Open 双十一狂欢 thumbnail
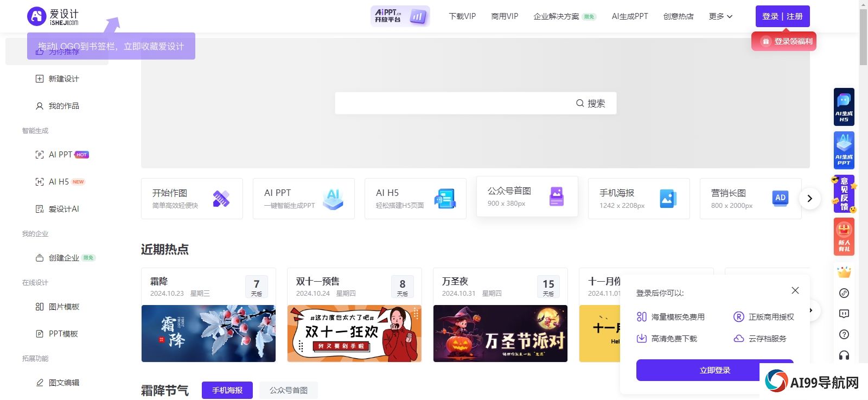868x400 pixels. (x=354, y=333)
